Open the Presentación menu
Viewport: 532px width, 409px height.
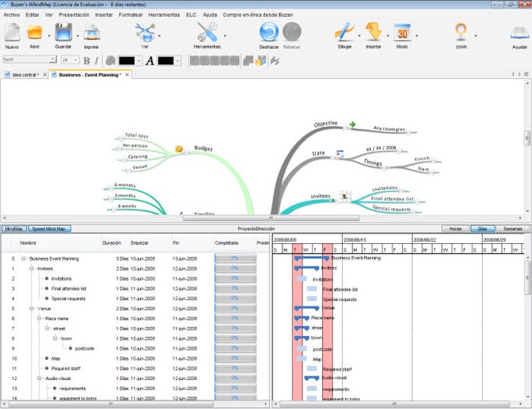(74, 15)
